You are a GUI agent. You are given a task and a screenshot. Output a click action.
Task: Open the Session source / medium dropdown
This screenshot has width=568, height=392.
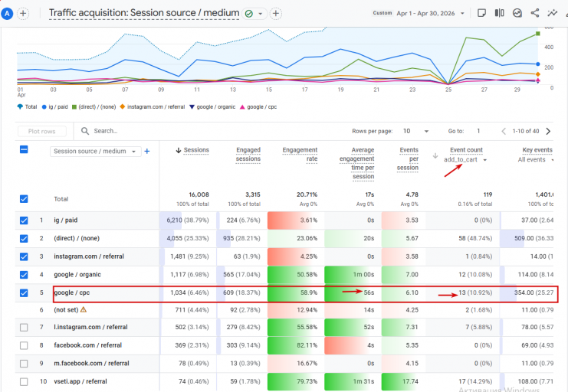point(95,152)
